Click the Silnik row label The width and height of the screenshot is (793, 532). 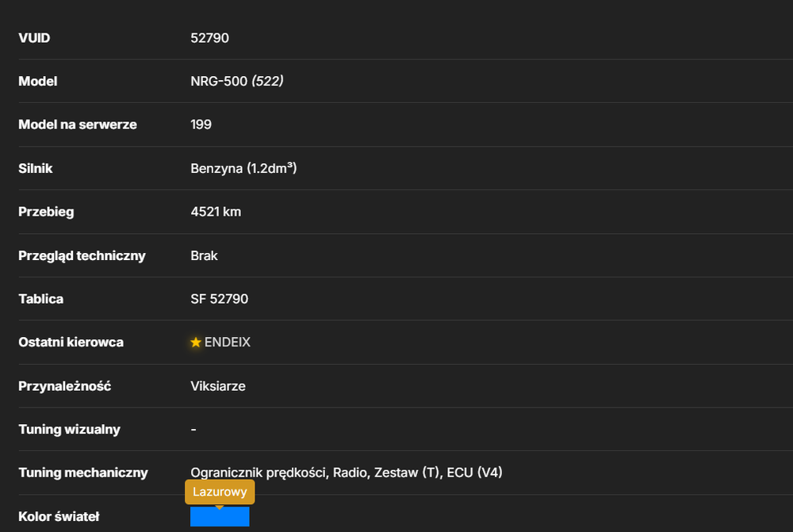click(36, 168)
